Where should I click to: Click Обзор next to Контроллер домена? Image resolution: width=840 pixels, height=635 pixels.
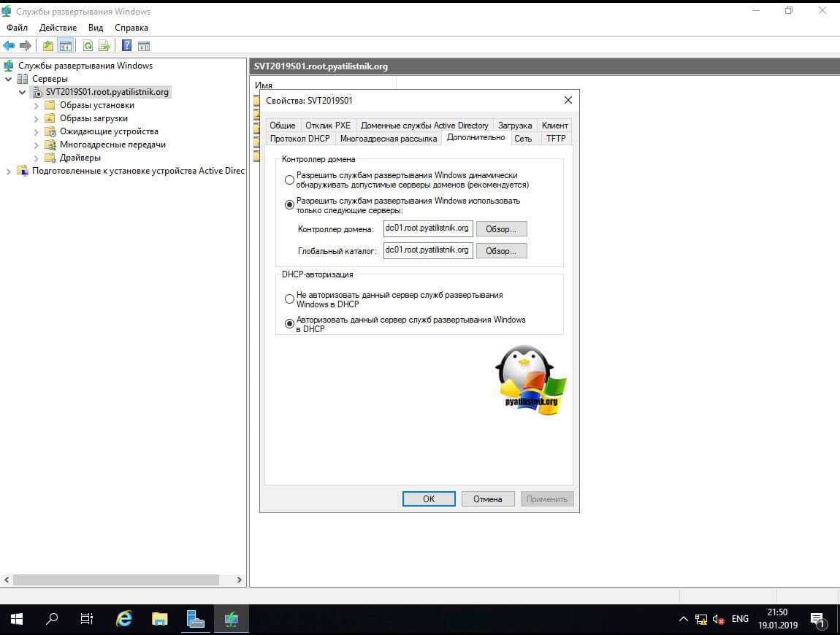point(501,229)
